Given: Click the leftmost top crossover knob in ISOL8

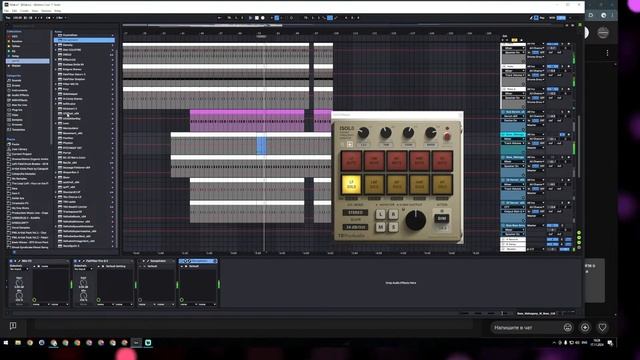Looking at the screenshot, I should click(363, 133).
